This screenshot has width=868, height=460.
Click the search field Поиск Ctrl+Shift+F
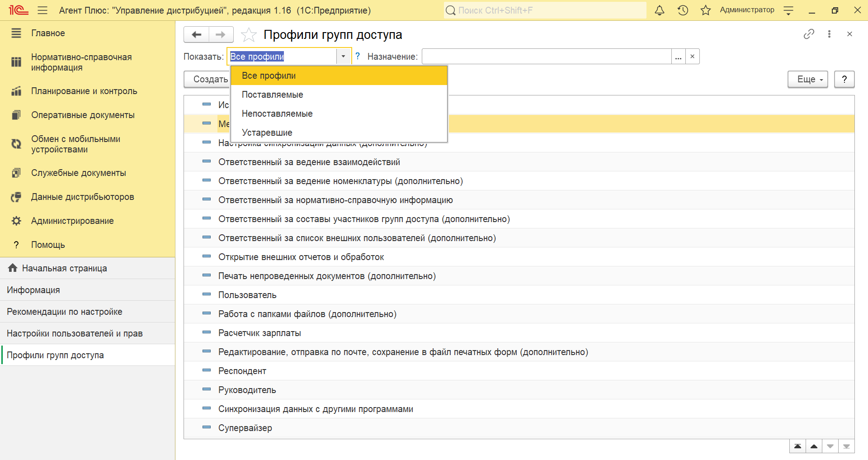[x=545, y=10]
